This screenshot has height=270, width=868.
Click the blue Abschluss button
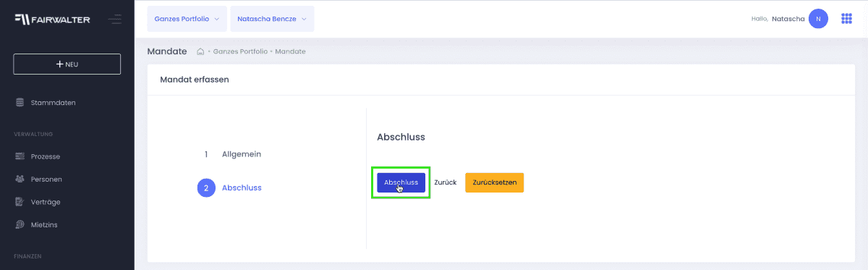[x=401, y=182]
